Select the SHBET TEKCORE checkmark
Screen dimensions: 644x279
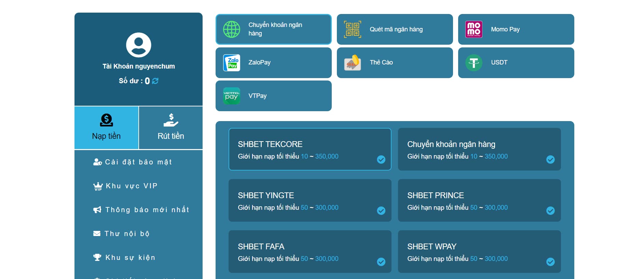point(381,160)
